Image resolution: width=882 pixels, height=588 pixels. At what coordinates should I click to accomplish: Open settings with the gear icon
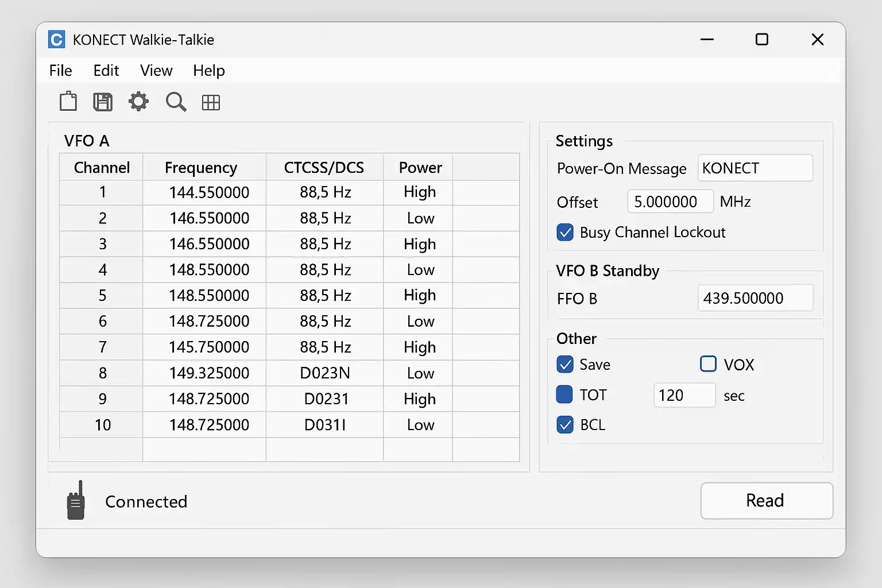(x=138, y=102)
